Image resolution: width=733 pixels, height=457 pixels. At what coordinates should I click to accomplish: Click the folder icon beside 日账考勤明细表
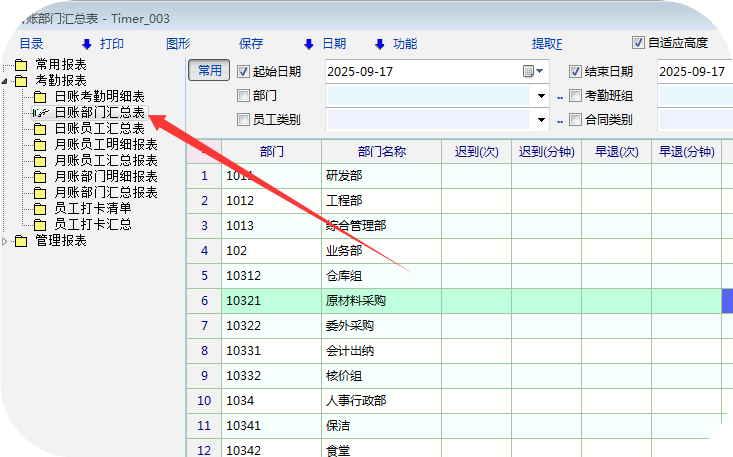(40, 97)
